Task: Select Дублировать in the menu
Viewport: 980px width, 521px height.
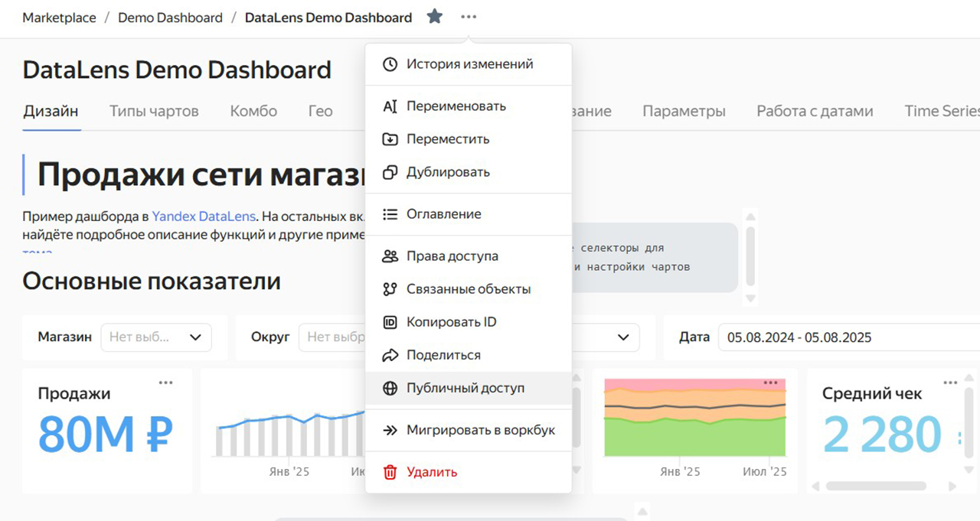Action: pyautogui.click(x=469, y=172)
